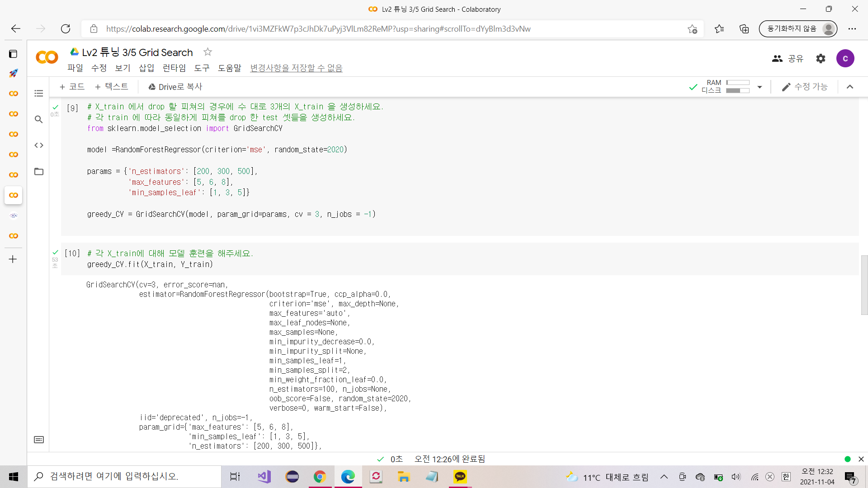Viewport: 868px width, 488px height.
Task: Collapse the Colab header with the chevron
Action: (850, 87)
